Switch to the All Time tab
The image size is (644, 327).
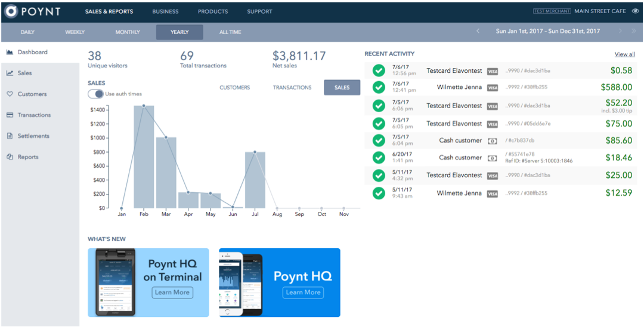(230, 32)
